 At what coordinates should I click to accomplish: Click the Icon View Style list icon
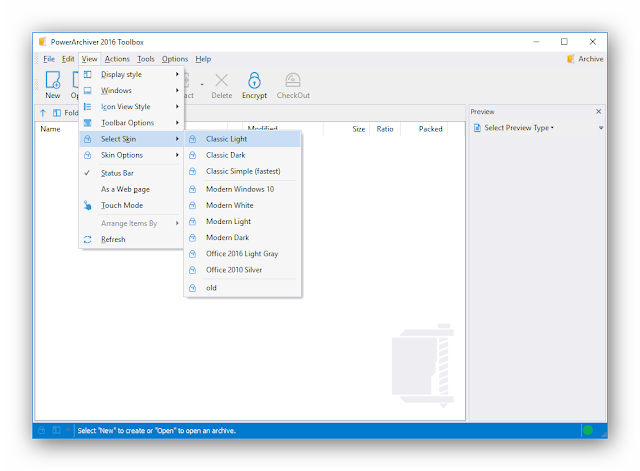(87, 107)
